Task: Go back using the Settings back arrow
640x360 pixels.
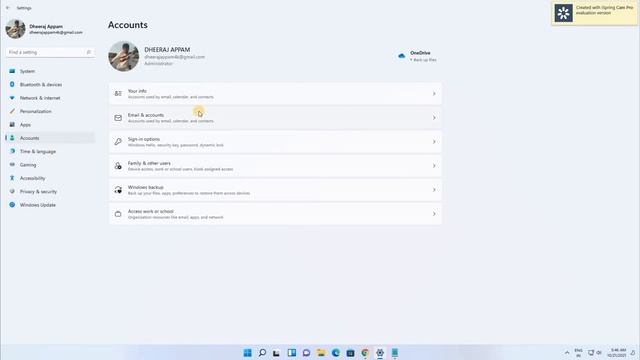Action: click(8, 8)
